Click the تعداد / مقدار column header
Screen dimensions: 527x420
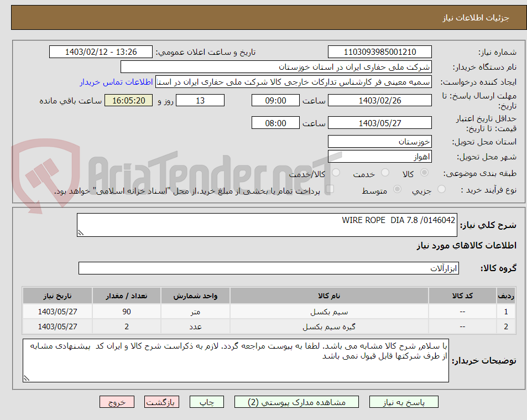[x=127, y=296]
